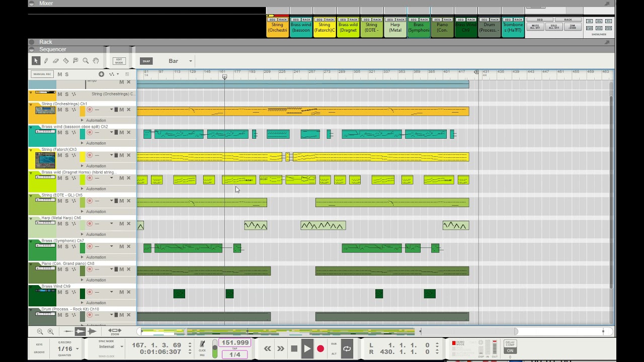Expand Automation under Brass wind Ch2
Viewport: 644px width, 362px height.
tap(83, 143)
